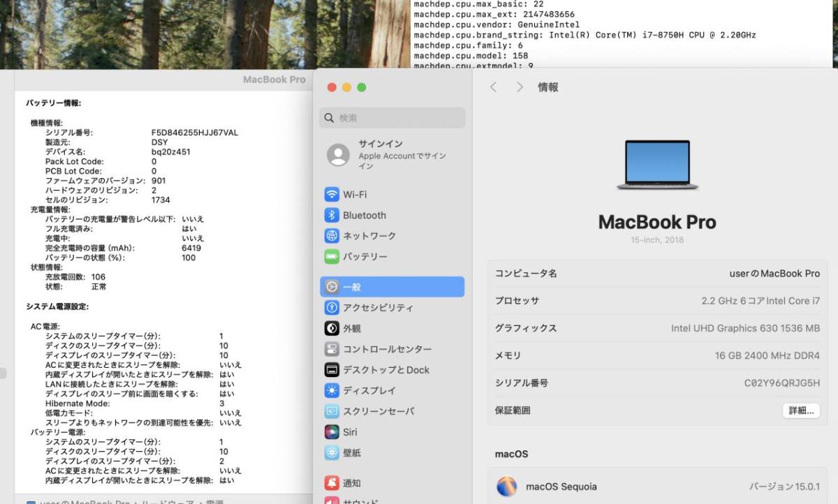Open Bluetooth icon in sidebar

click(x=332, y=215)
